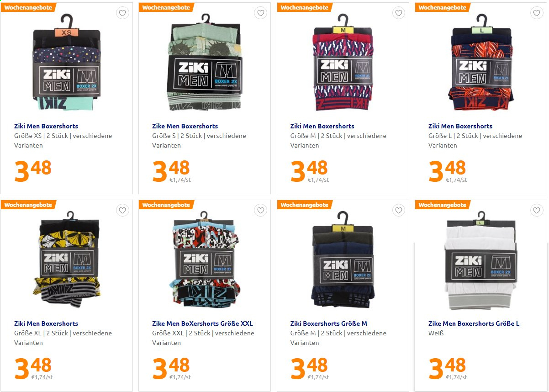Favorite the size XS boxershorts with heart icon
The width and height of the screenshot is (549, 392).
tap(122, 13)
